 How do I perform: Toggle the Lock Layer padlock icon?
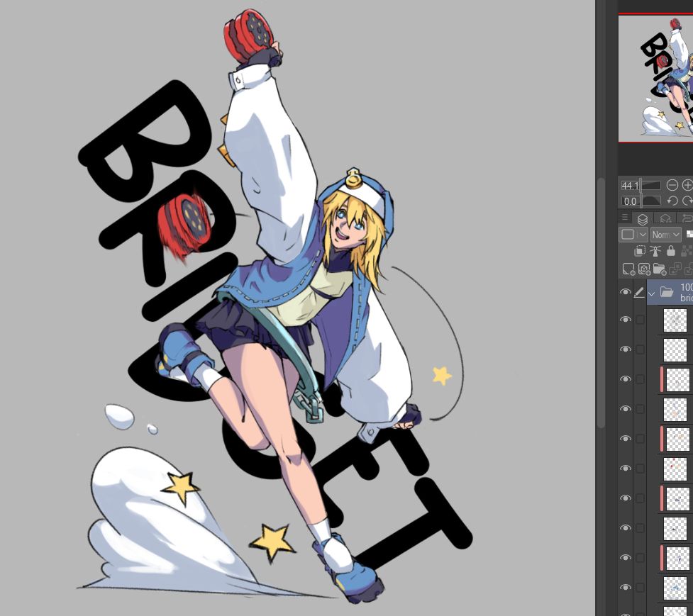pos(671,251)
